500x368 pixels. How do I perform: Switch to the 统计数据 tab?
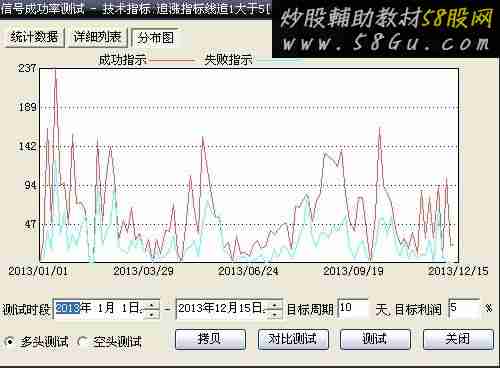pyautogui.click(x=34, y=37)
